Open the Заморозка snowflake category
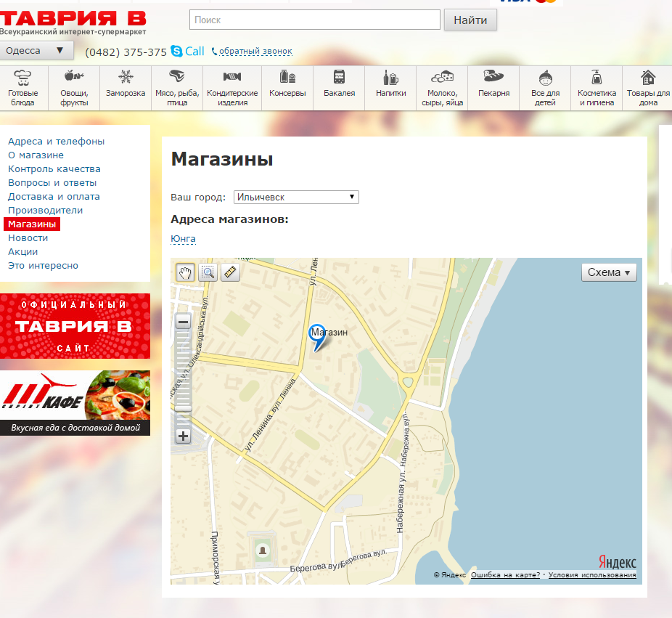Viewport: 672px width, 618px height. [126, 88]
